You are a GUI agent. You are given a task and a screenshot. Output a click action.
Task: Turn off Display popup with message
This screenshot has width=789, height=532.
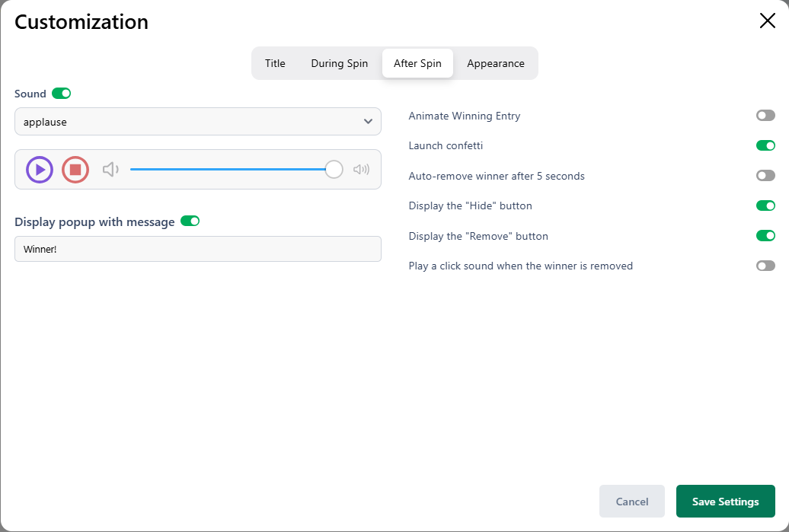coord(190,221)
